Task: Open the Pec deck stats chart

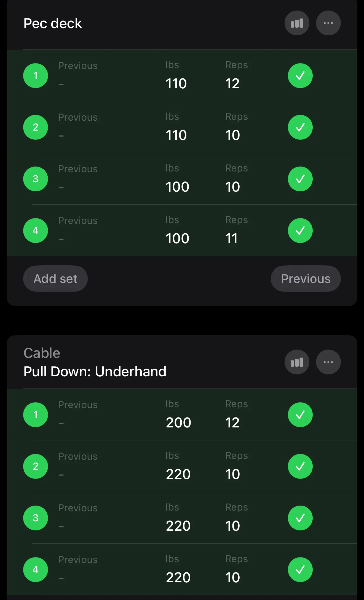Action: pyautogui.click(x=297, y=23)
